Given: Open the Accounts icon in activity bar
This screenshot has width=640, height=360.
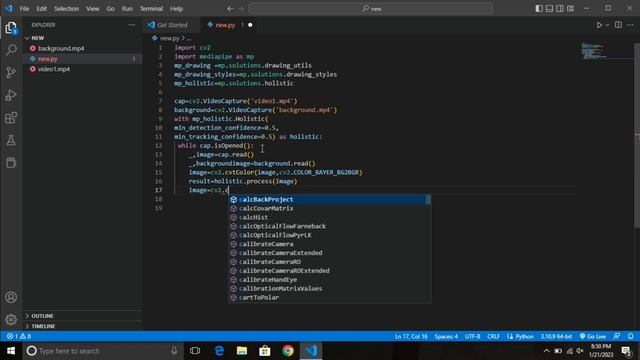Looking at the screenshot, I should (x=11, y=297).
